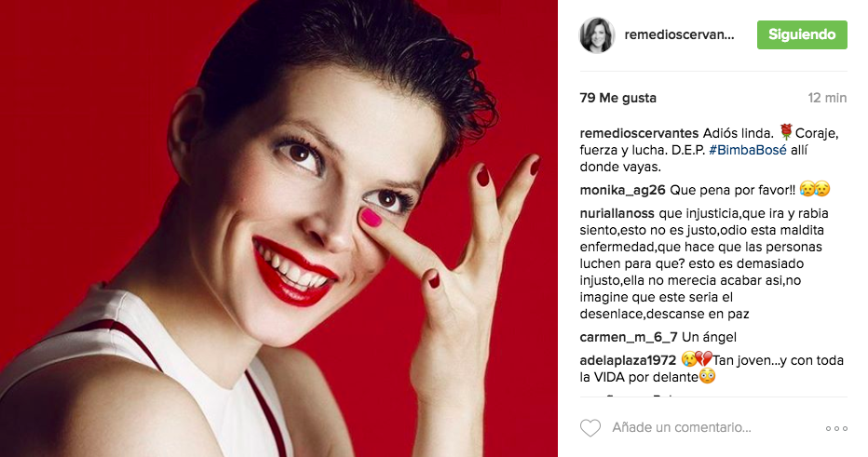Open adelaplaza1972 commenter profile
This screenshot has height=457, width=868.
point(628,361)
